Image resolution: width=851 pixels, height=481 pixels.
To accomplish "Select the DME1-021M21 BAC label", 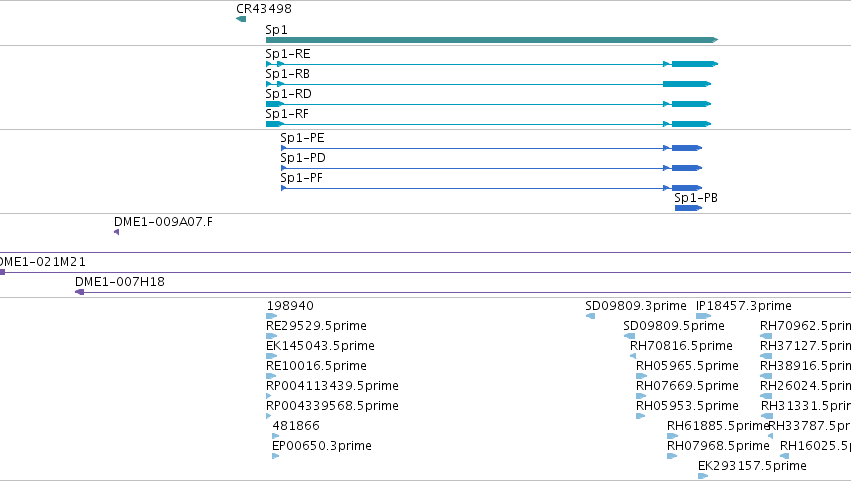I will click(43, 262).
